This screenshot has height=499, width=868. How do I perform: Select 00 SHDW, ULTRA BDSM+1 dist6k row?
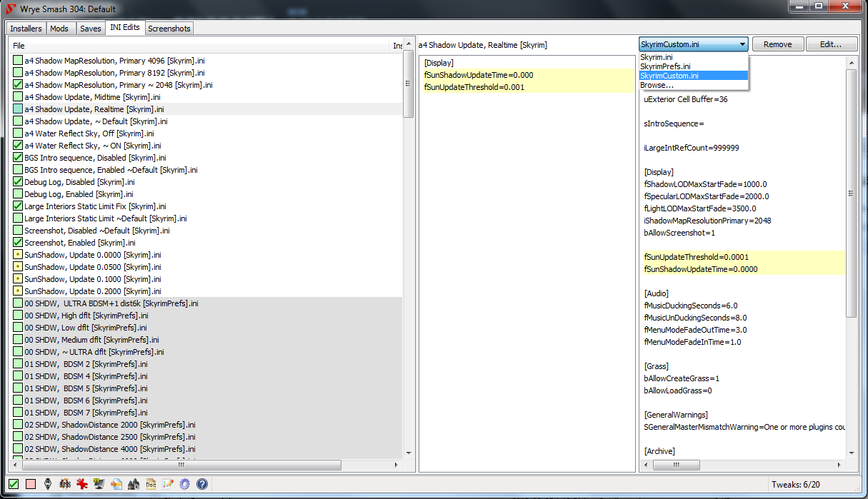click(x=206, y=303)
